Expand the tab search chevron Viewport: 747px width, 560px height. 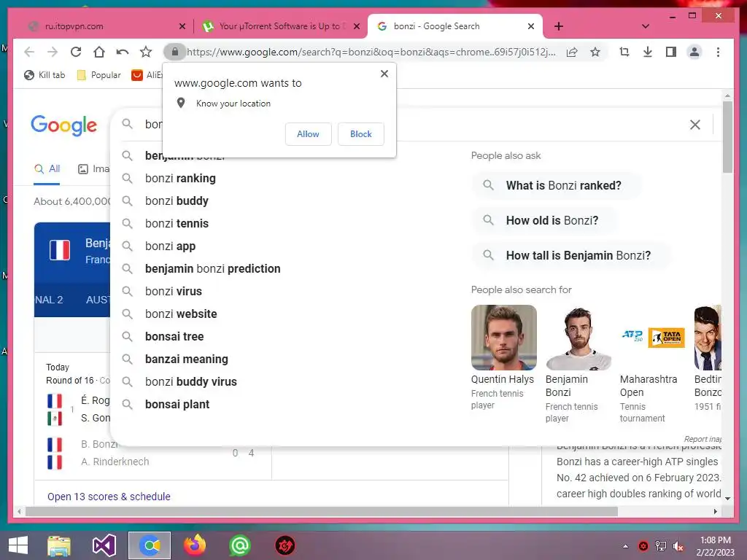tap(645, 26)
